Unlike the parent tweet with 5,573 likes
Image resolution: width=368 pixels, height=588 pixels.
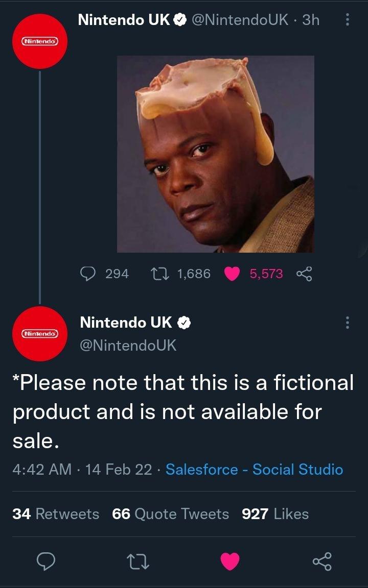coord(233,274)
